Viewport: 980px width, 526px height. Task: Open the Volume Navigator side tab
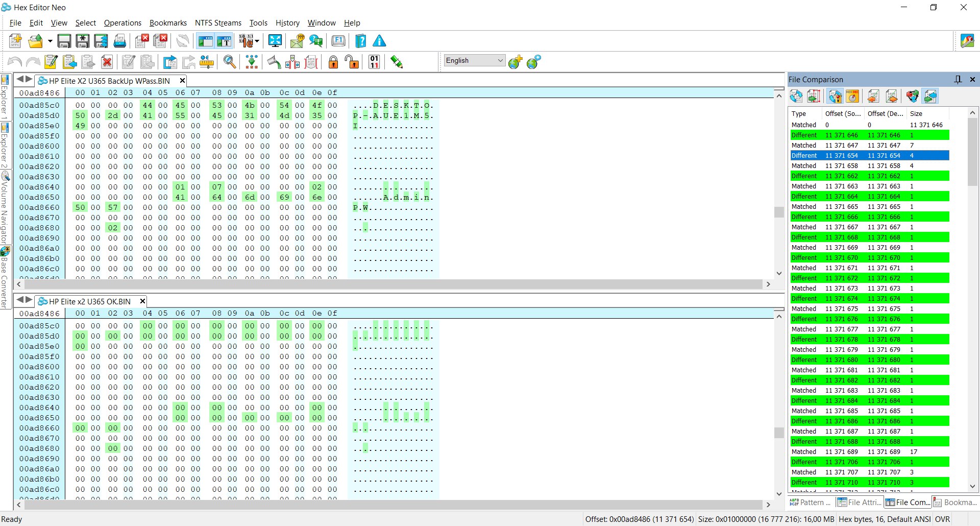point(5,208)
